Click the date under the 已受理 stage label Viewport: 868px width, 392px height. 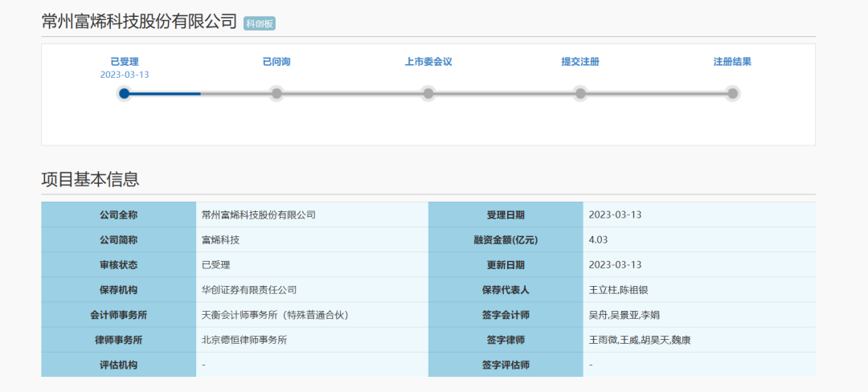click(125, 75)
